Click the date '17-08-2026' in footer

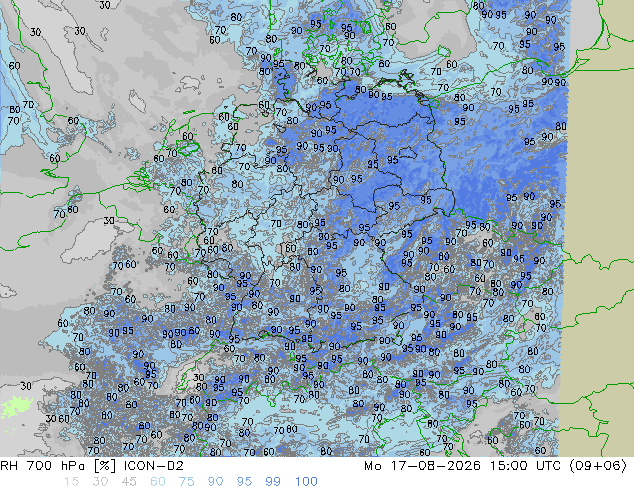click(436, 466)
